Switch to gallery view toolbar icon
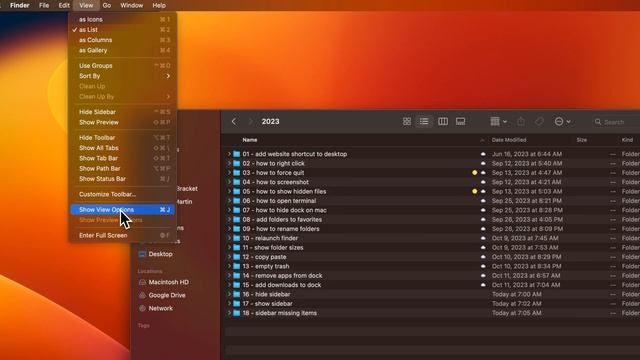Viewport: 640px width, 360px height. point(460,122)
